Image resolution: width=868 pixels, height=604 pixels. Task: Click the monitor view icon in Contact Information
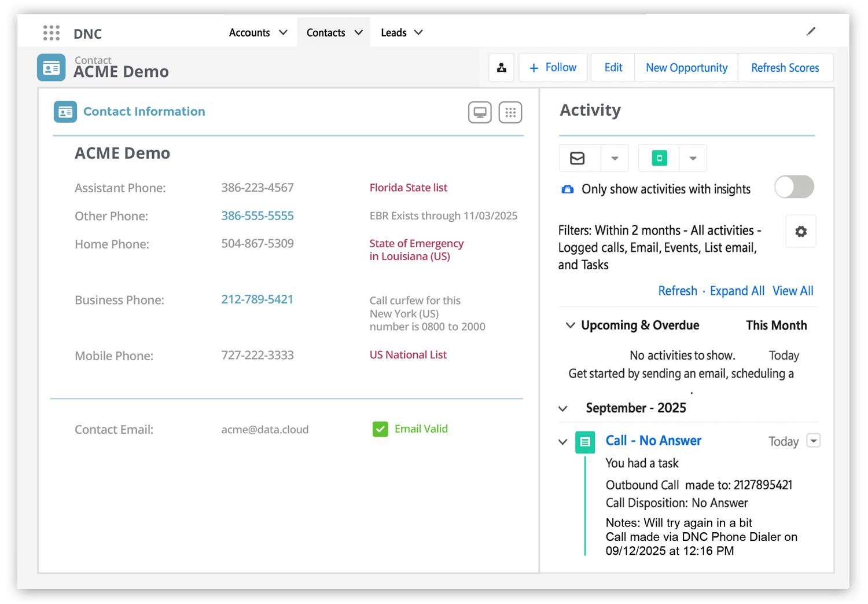pyautogui.click(x=480, y=112)
